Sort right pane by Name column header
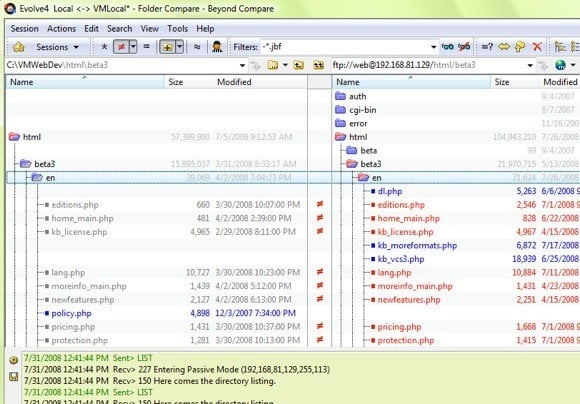This screenshot has width=580, height=404. point(411,82)
